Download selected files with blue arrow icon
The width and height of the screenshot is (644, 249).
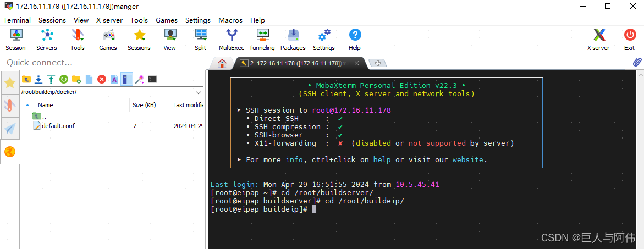pyautogui.click(x=38, y=79)
